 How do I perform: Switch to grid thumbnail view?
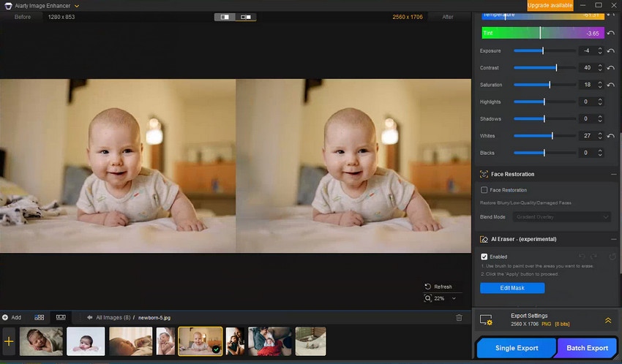click(40, 317)
